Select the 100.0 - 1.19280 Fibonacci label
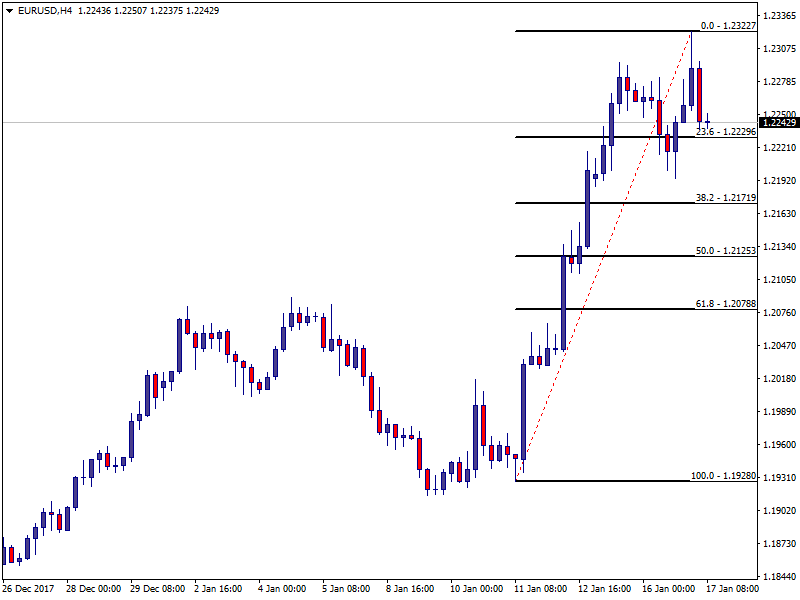This screenshot has width=800, height=600. [722, 476]
